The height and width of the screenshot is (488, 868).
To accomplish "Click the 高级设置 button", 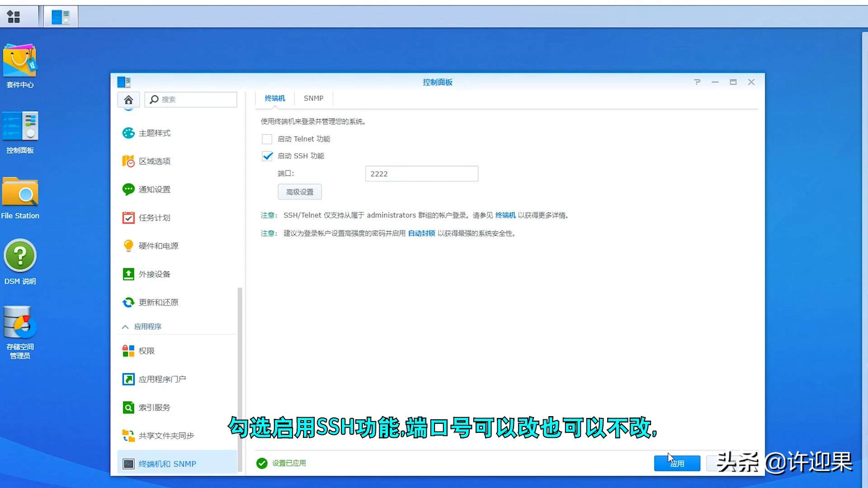I will (x=299, y=192).
